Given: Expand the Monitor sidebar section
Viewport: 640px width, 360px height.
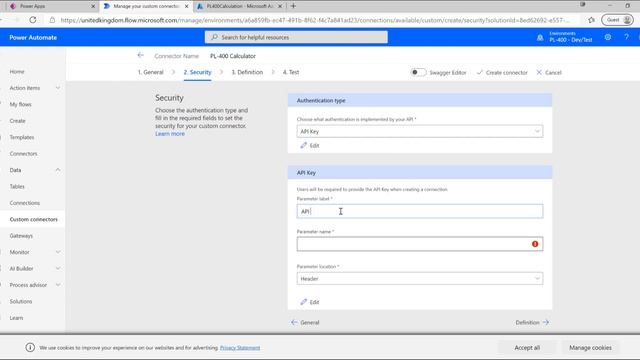Looking at the screenshot, I should point(58,252).
